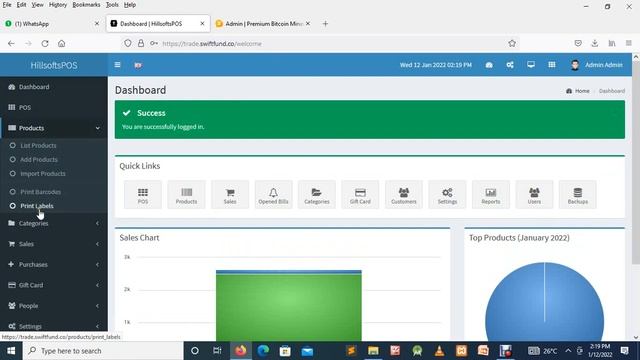Open the Products quick link tile
Screen dimensions: 640x360
(x=187, y=195)
